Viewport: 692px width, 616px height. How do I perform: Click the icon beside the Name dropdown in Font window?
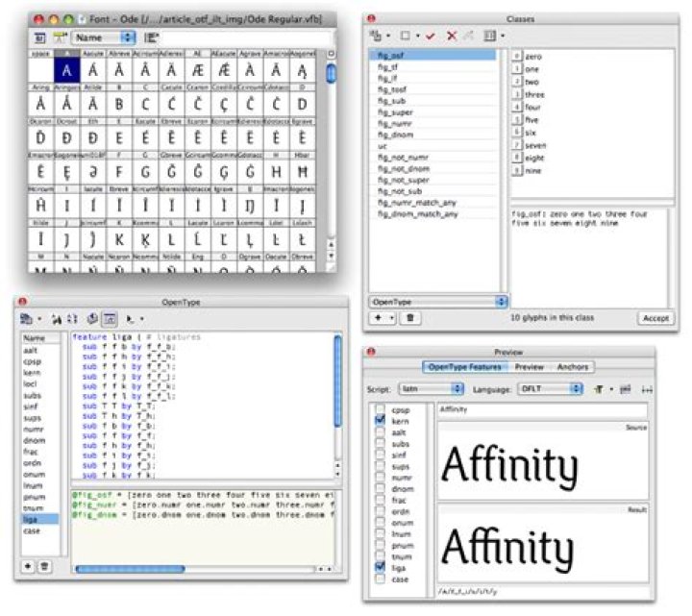tap(151, 37)
